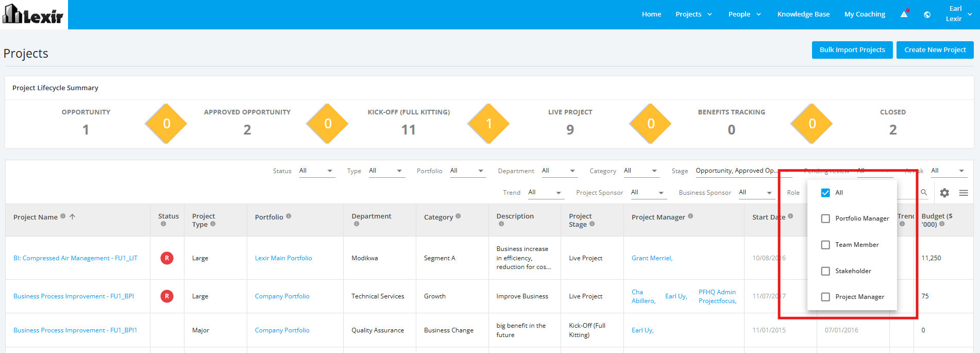Check the Portfolio Manager role option
This screenshot has height=353, width=980.
point(825,218)
